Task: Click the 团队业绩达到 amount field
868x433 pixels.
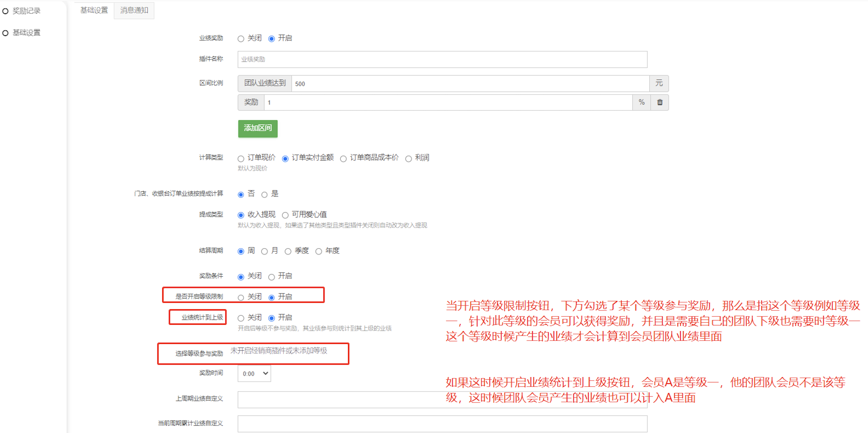Action: [470, 84]
